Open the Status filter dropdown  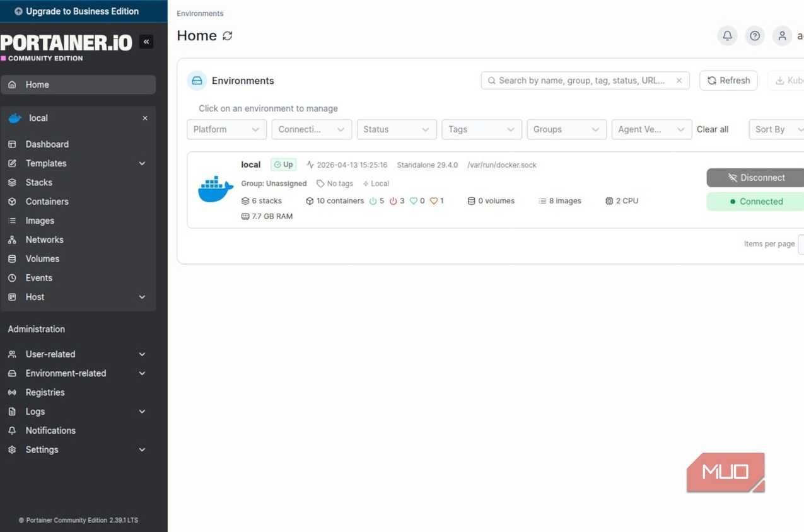coord(397,129)
